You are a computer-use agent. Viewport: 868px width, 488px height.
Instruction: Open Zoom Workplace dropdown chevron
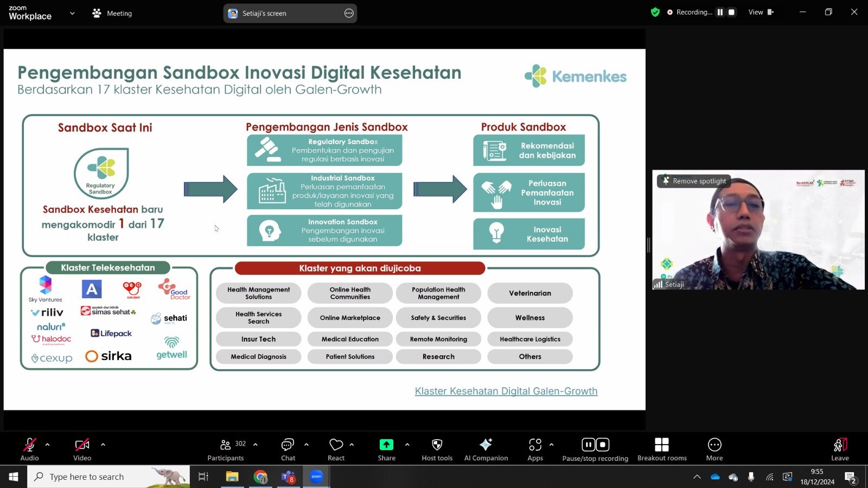(72, 13)
